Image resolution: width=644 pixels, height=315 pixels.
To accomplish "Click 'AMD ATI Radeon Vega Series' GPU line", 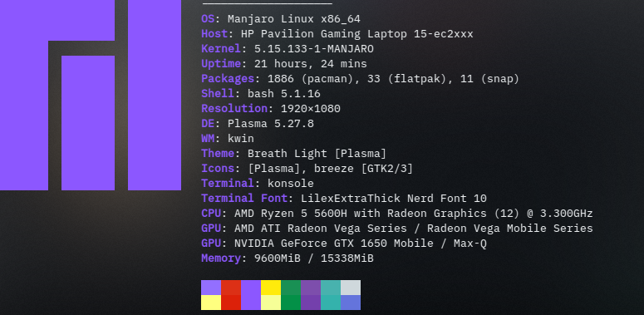I will (321, 229).
